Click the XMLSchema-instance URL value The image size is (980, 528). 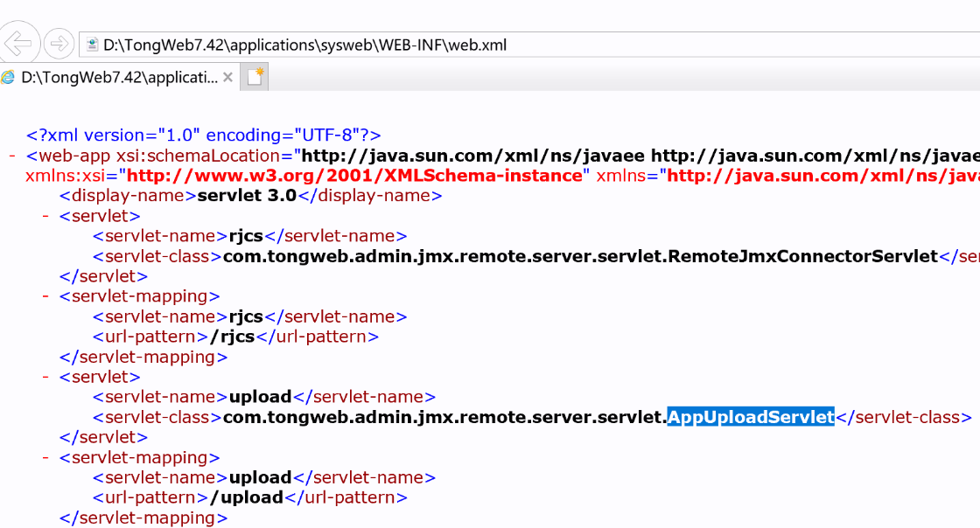coord(355,176)
